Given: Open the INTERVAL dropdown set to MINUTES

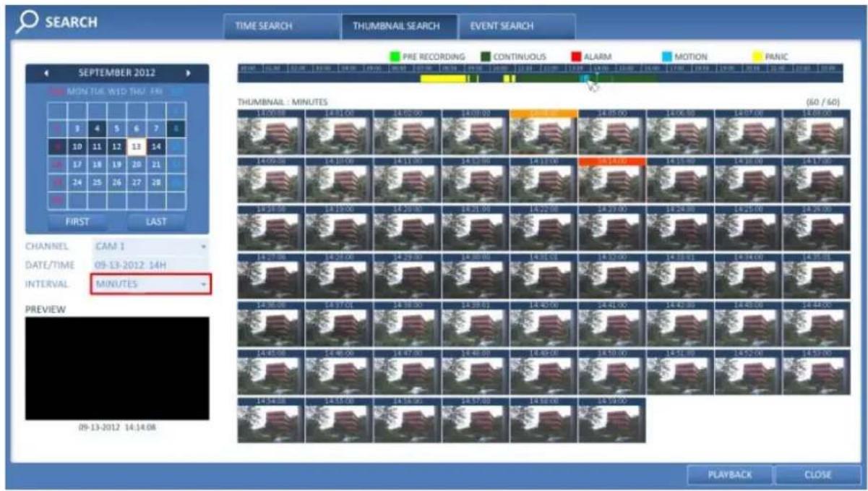Looking at the screenshot, I should pos(150,284).
